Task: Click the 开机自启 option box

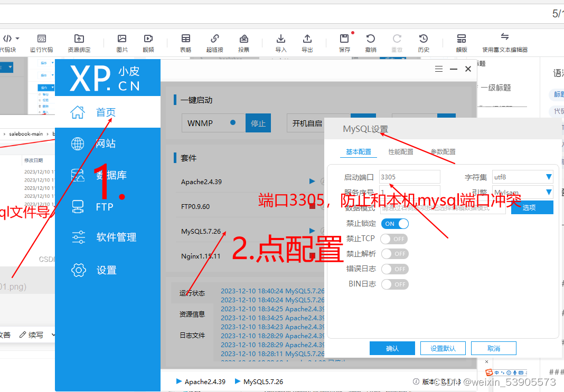Action: point(307,123)
